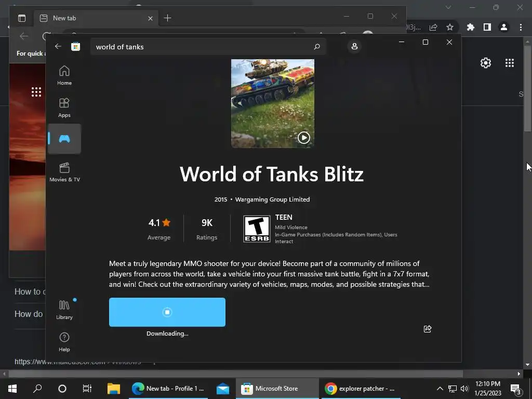Open volume control in system tray
532x399 pixels.
coord(464,389)
